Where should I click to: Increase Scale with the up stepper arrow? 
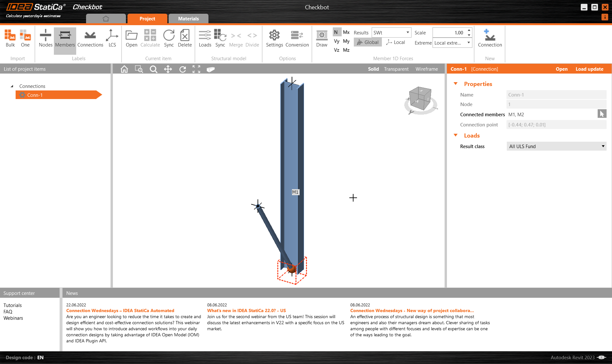(x=469, y=30)
